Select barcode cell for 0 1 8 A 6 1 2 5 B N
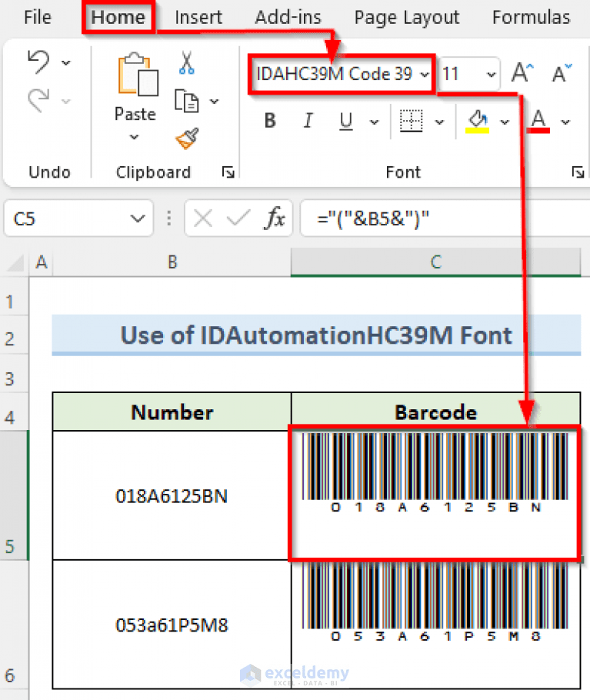590x700 pixels. [435, 495]
